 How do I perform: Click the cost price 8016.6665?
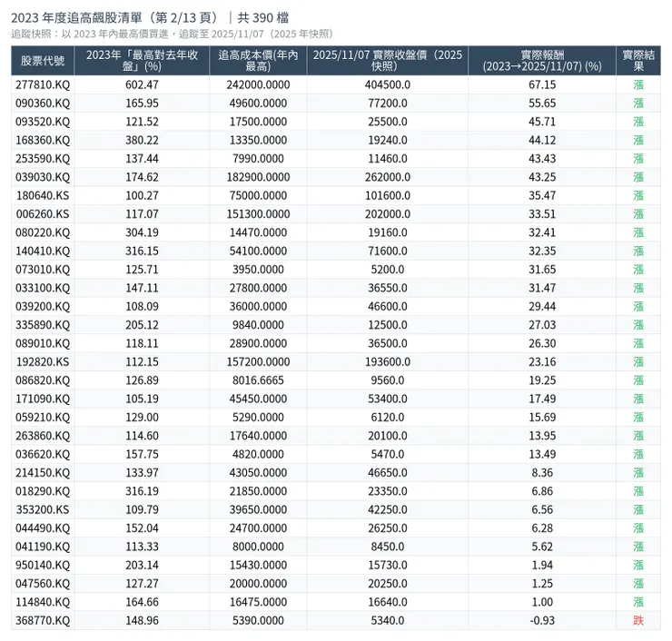click(x=258, y=380)
